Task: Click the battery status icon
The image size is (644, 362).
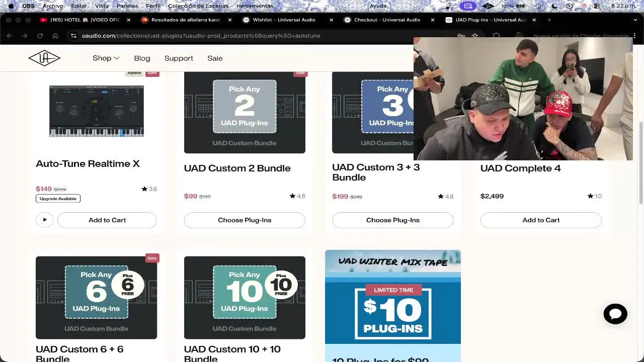Action: coord(520,6)
